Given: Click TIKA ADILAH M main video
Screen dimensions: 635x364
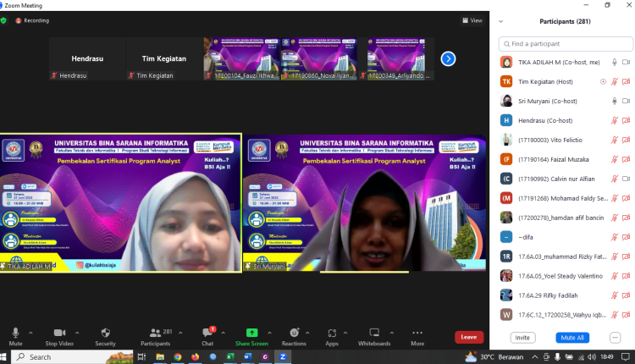Looking at the screenshot, I should [121, 203].
